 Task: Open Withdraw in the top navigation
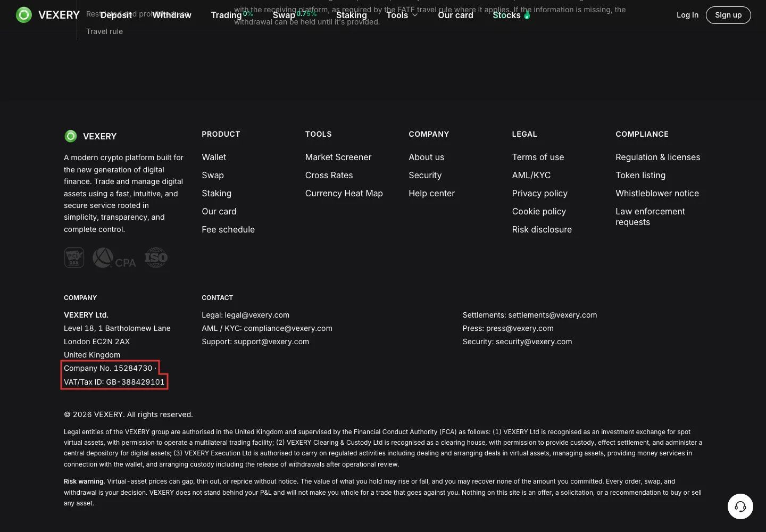[x=172, y=15]
